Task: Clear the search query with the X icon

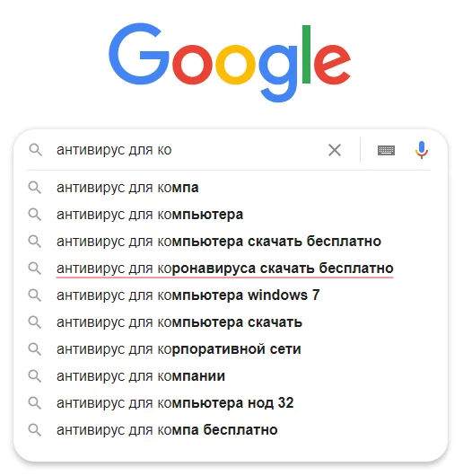Action: (335, 150)
